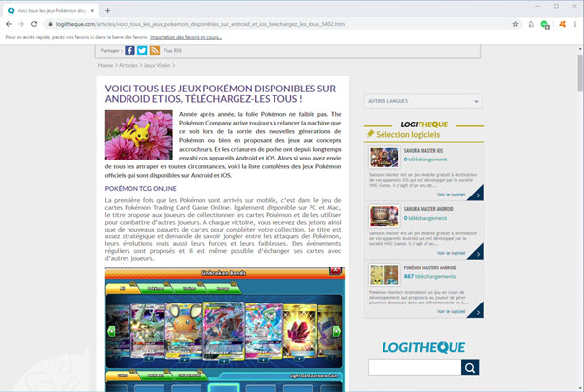Click the right green arrow in card carousel
This screenshot has width=584, height=392.
coord(337,331)
